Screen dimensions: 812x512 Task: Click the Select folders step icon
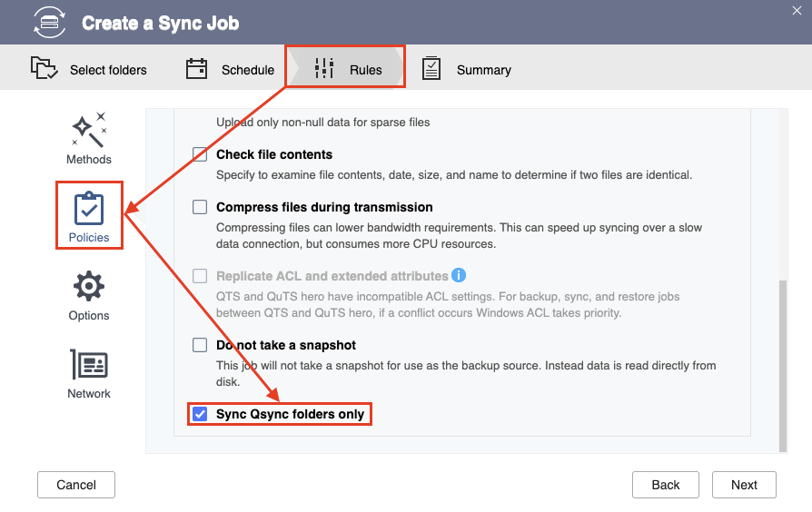click(44, 68)
